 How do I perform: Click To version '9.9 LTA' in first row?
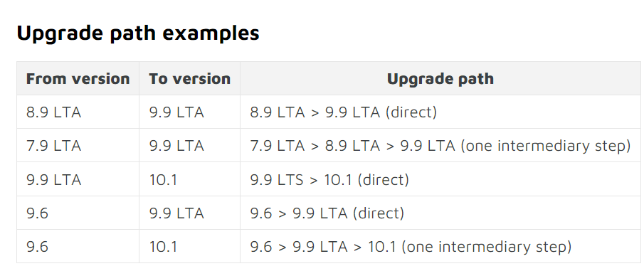[x=176, y=112]
